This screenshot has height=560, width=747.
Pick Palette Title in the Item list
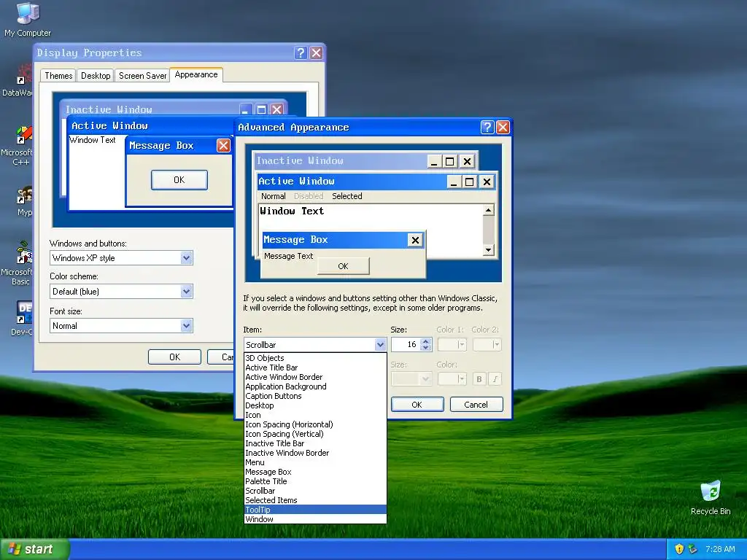point(315,481)
